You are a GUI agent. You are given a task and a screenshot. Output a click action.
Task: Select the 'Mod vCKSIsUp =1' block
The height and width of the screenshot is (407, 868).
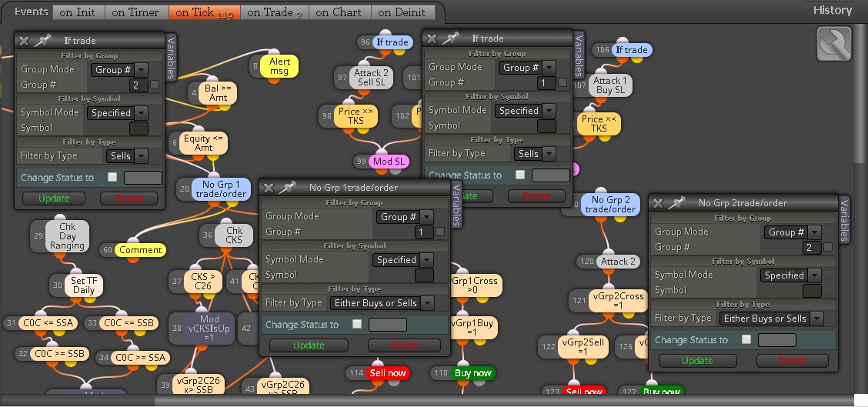(x=210, y=329)
